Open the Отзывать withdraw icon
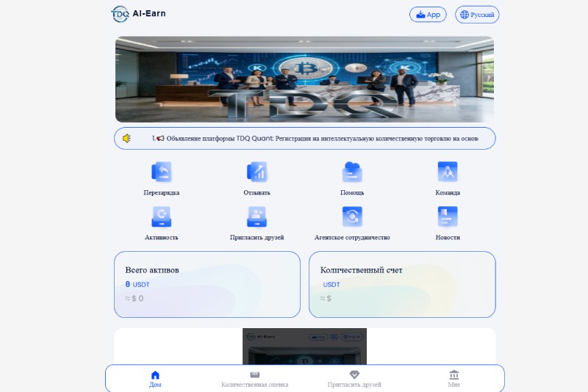 point(257,172)
